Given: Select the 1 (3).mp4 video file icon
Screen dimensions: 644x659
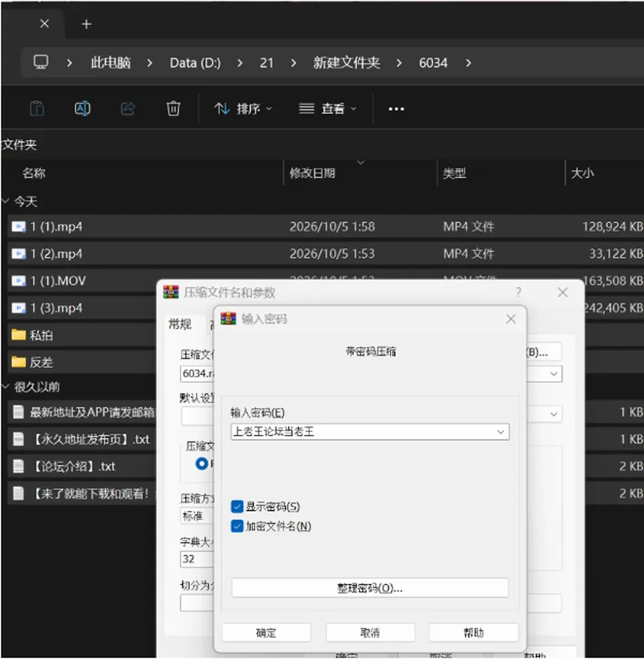Looking at the screenshot, I should (x=19, y=308).
